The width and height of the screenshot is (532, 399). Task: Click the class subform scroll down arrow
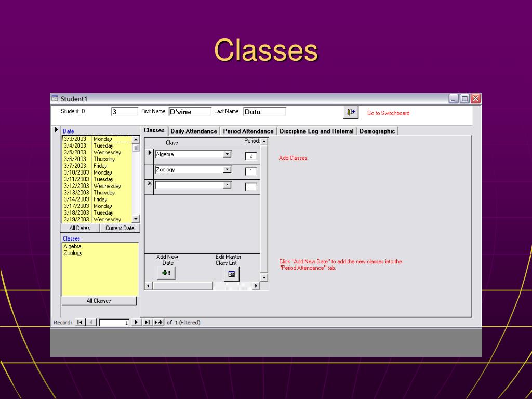(x=264, y=277)
